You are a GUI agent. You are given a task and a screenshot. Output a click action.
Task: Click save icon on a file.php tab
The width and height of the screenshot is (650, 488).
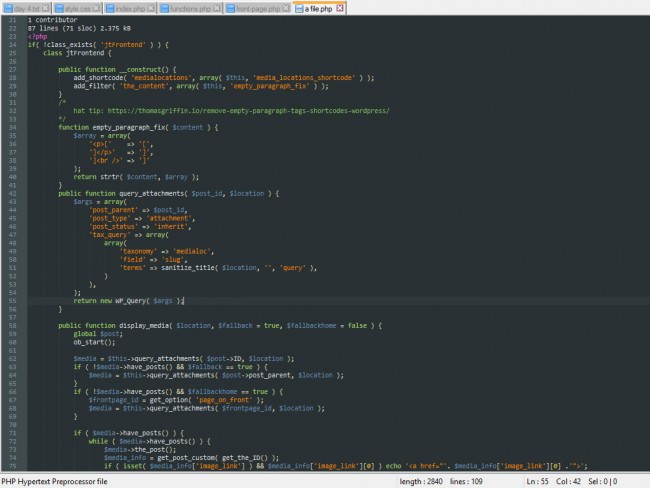coord(299,8)
